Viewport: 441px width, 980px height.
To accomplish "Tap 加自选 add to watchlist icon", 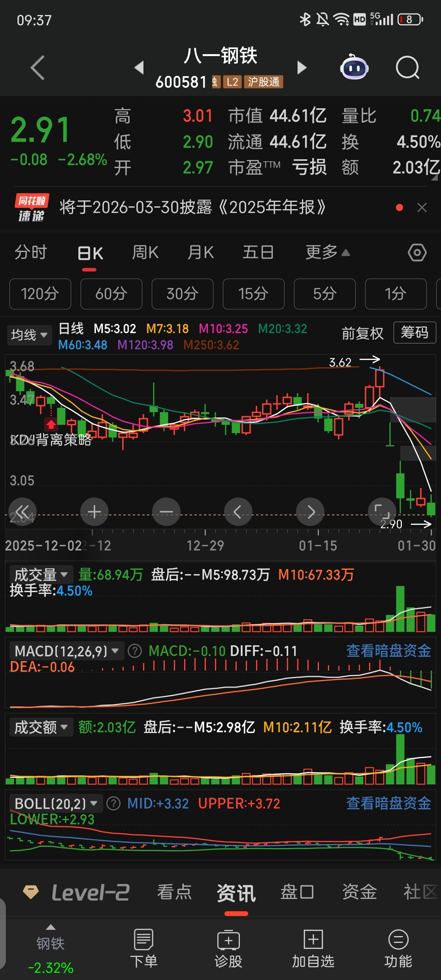I will [313, 939].
